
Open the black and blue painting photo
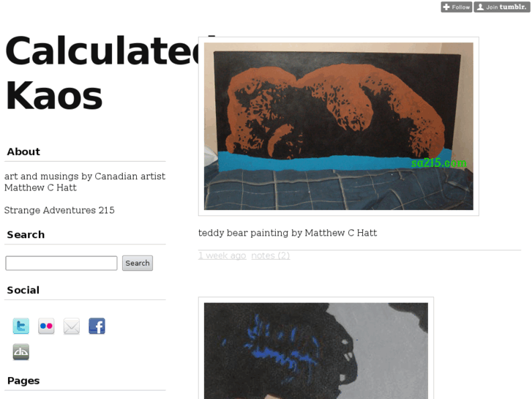(316, 351)
